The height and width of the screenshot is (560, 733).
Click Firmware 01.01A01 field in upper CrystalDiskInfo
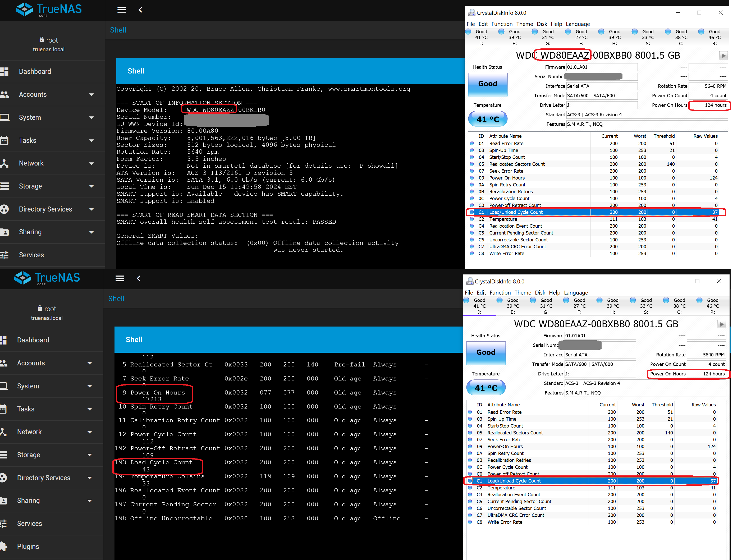tap(602, 67)
